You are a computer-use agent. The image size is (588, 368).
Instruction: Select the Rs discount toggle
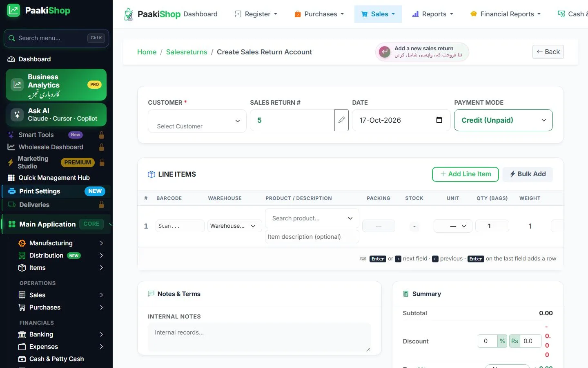pyautogui.click(x=514, y=341)
